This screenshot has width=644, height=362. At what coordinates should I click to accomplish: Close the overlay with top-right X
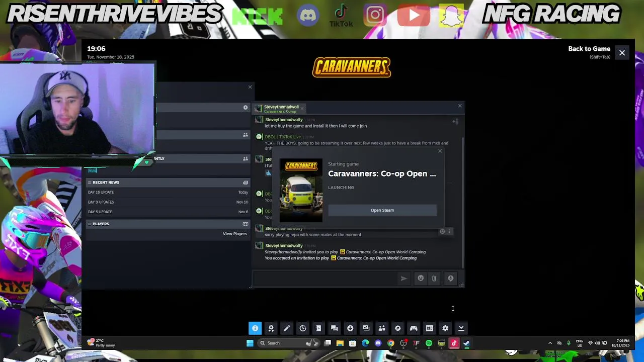click(622, 53)
